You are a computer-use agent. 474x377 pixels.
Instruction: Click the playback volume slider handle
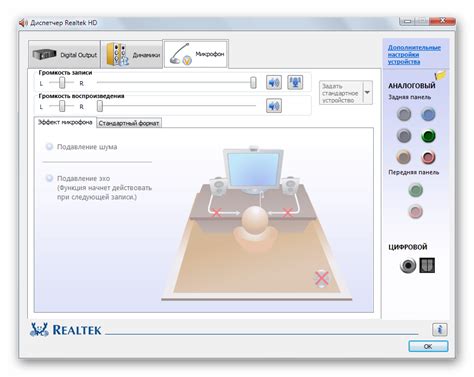coord(100,106)
